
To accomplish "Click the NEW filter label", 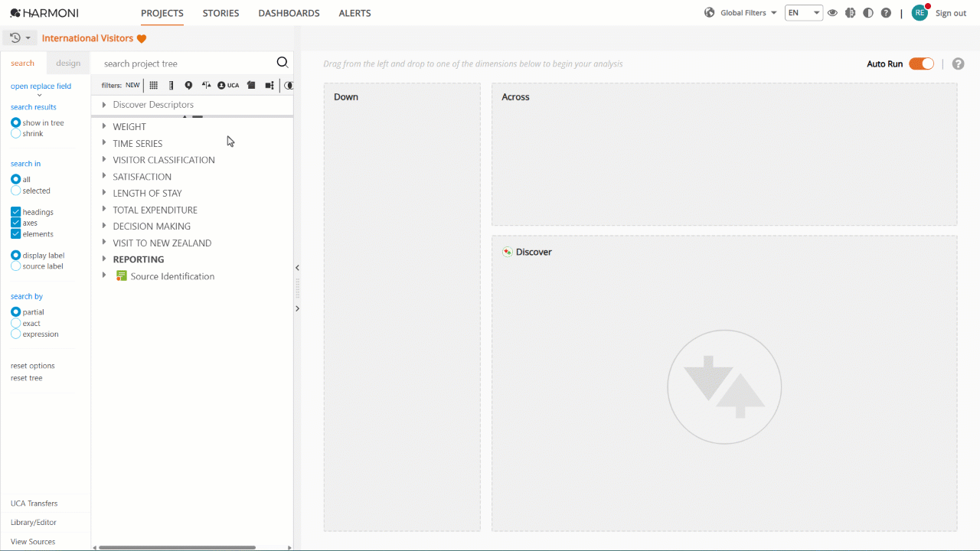I will pyautogui.click(x=132, y=86).
